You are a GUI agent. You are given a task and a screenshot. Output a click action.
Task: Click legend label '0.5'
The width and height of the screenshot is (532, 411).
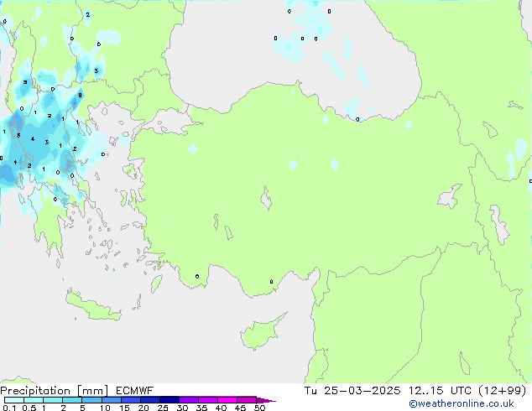pos(29,408)
